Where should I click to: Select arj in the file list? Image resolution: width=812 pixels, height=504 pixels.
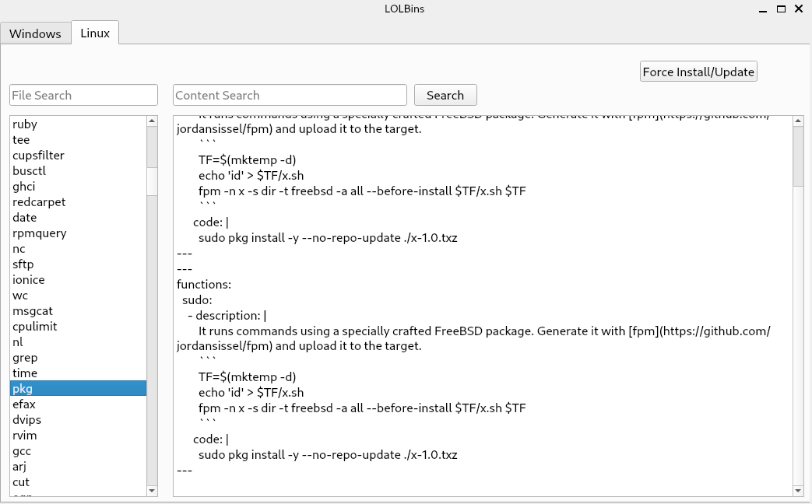[x=78, y=466]
